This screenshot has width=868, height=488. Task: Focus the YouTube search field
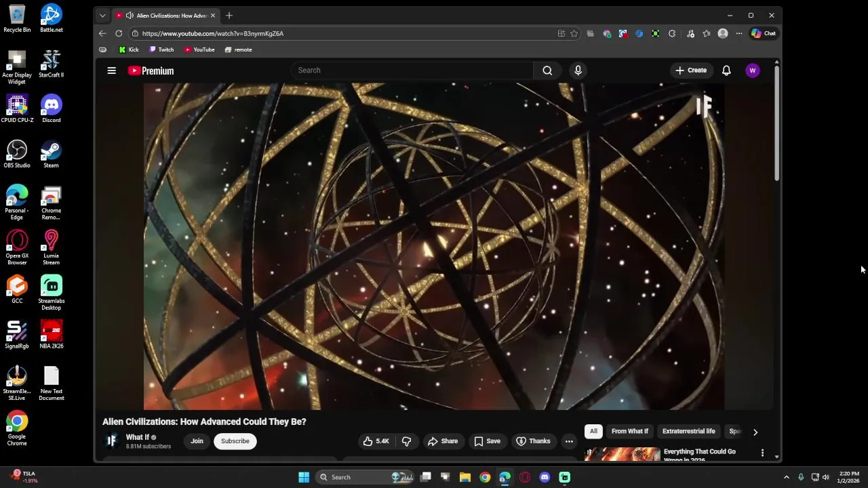pos(412,70)
